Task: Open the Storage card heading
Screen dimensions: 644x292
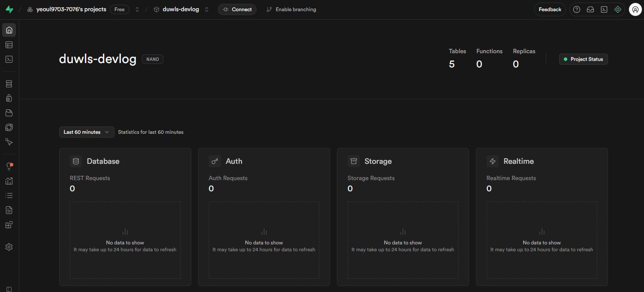Action: click(x=378, y=161)
